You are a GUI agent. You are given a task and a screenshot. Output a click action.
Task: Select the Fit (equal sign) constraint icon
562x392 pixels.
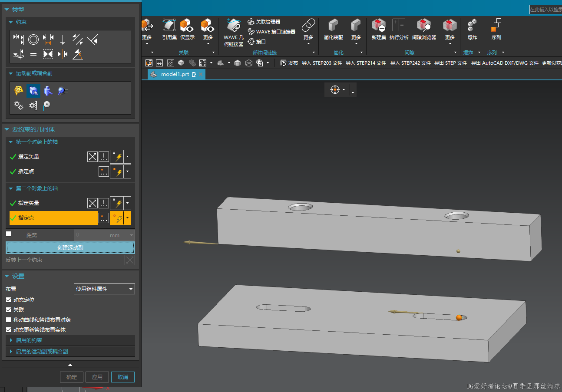(33, 54)
